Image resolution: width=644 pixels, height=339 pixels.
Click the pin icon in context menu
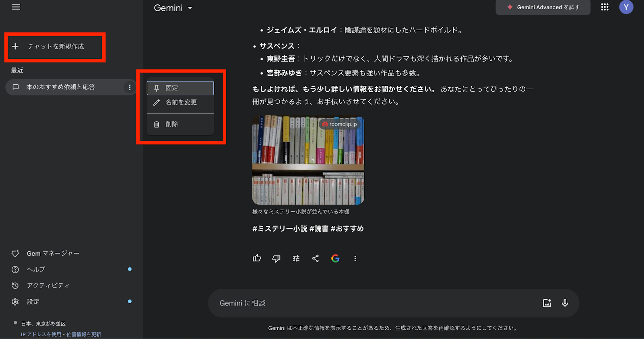pos(157,88)
